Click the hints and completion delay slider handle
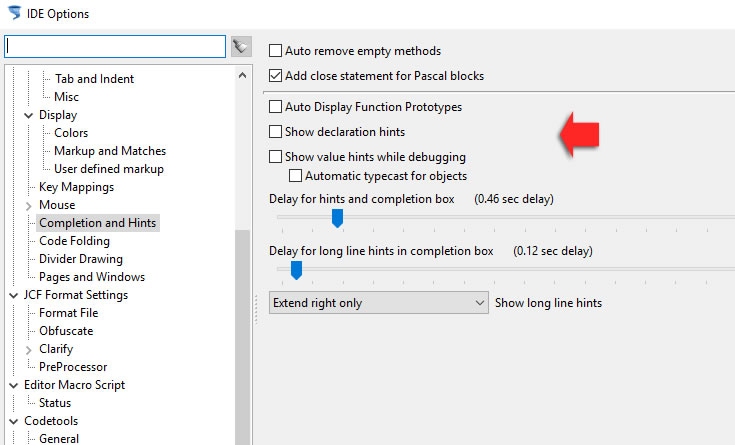735x445 pixels. point(338,219)
